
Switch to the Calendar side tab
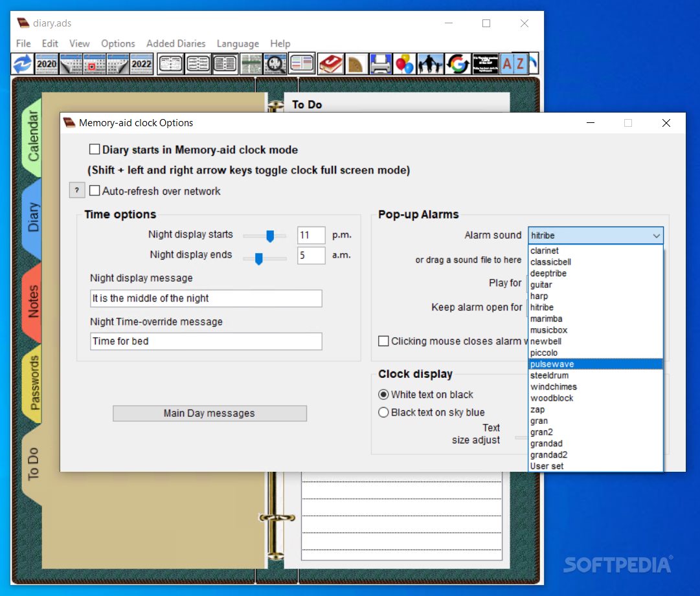pos(32,136)
